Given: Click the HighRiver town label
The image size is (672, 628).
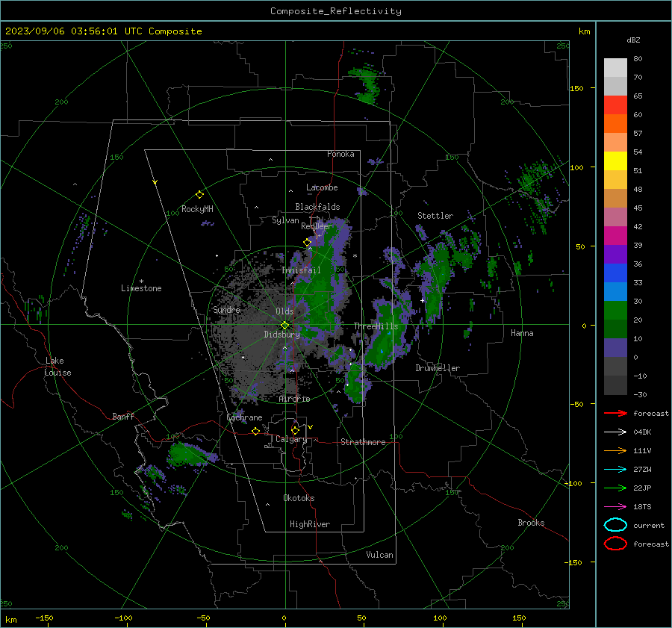Looking at the screenshot, I should click(x=310, y=524).
